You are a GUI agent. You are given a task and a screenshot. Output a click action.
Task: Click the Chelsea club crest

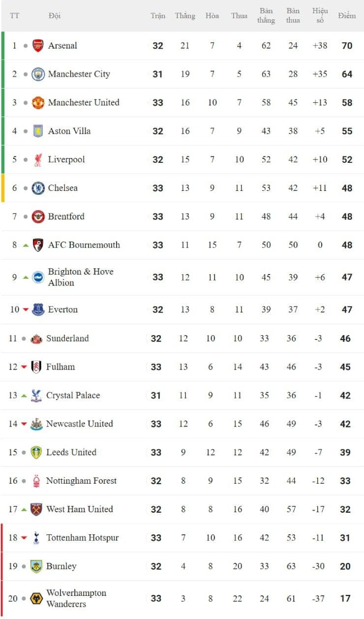(x=38, y=188)
